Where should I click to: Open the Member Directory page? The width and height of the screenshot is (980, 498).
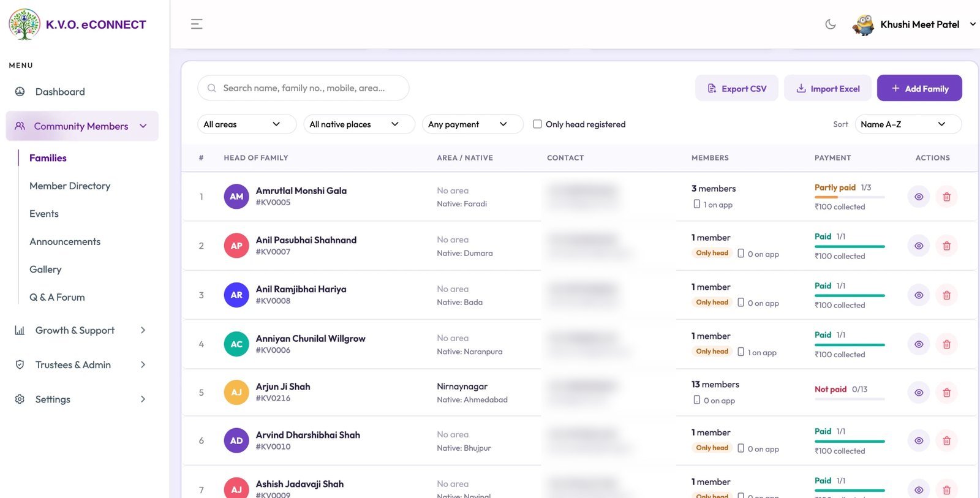[70, 186]
